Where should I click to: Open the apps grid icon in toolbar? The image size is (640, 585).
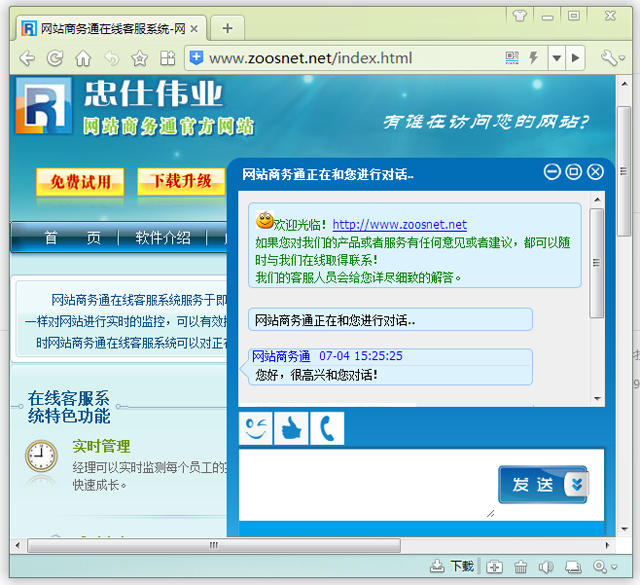pos(167,58)
